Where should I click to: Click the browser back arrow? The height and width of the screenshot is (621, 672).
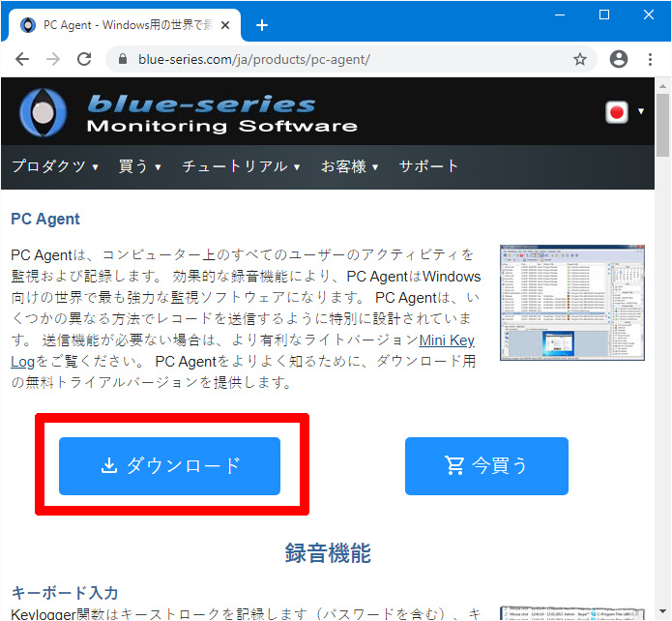tap(22, 59)
